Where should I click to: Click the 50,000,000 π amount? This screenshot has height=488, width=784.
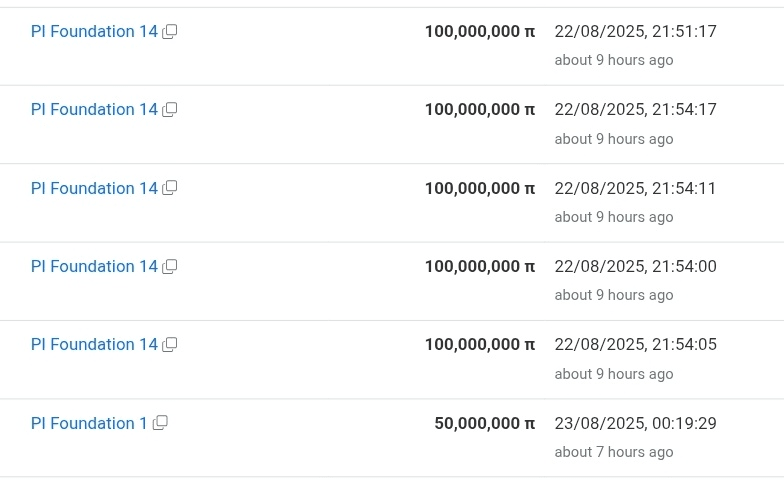click(x=484, y=424)
